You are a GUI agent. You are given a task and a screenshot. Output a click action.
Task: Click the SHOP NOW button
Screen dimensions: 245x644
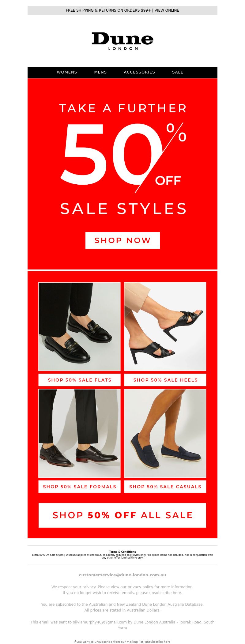[x=123, y=240]
